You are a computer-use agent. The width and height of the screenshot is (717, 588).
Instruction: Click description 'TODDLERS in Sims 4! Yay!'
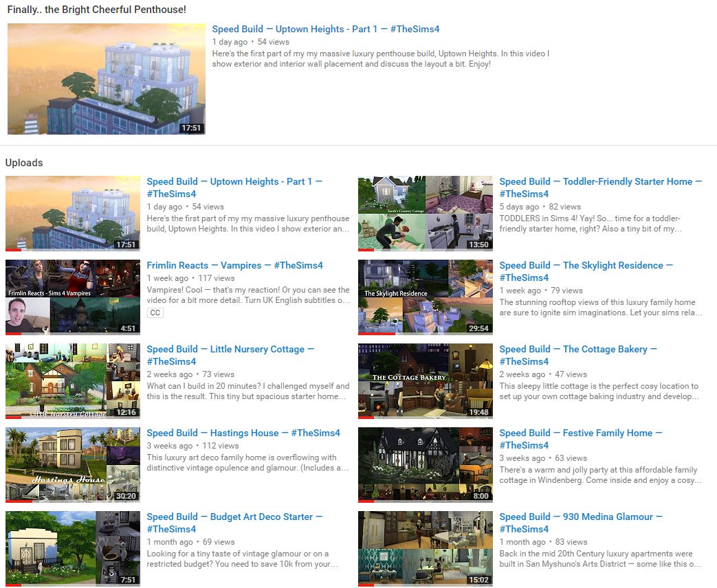click(x=591, y=223)
